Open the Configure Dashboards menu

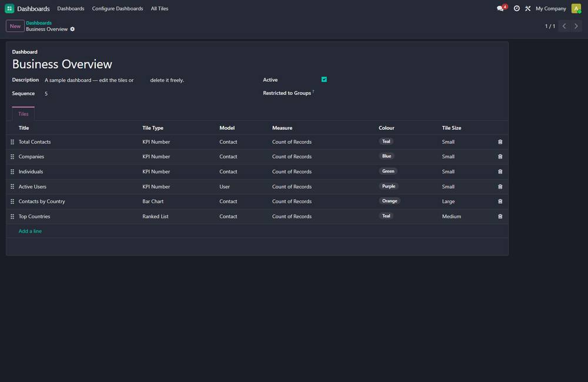[x=118, y=8]
